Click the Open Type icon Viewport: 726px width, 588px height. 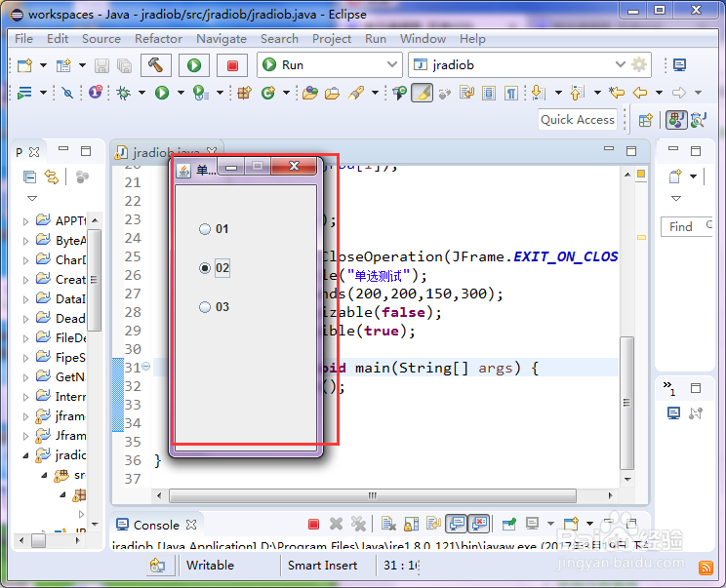(x=309, y=93)
